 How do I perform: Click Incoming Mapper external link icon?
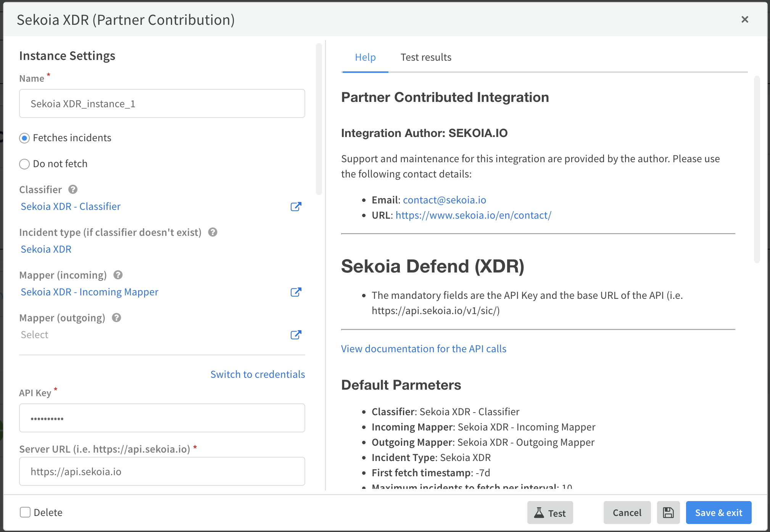[296, 292]
